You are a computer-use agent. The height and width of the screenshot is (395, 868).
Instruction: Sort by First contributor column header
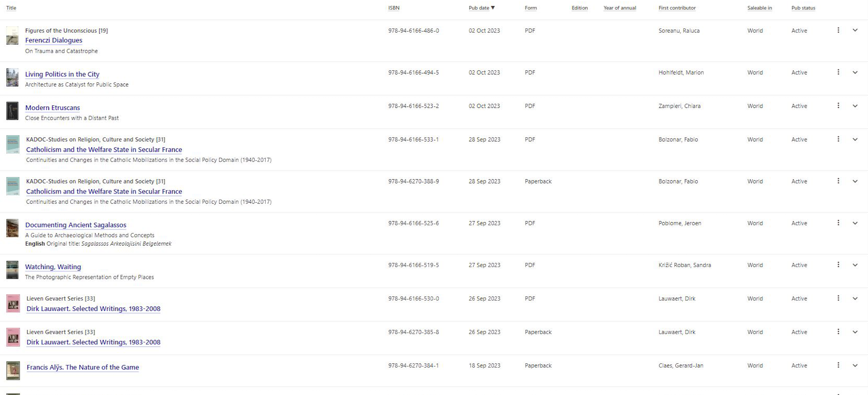(677, 8)
